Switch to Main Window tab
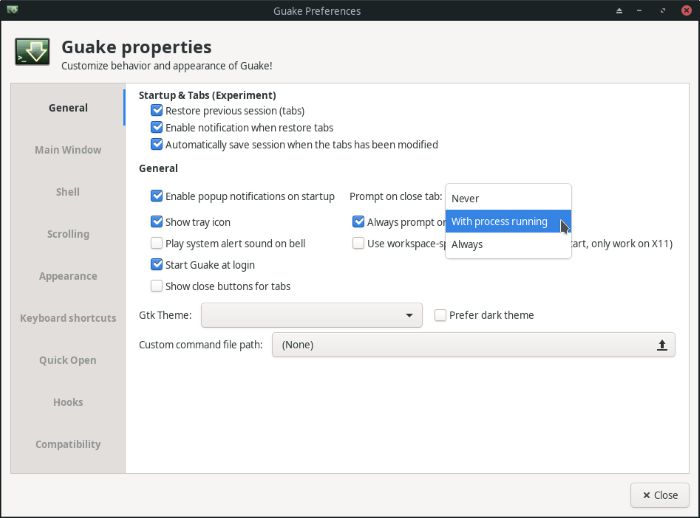Viewport: 700px width, 518px height. pyautogui.click(x=68, y=150)
